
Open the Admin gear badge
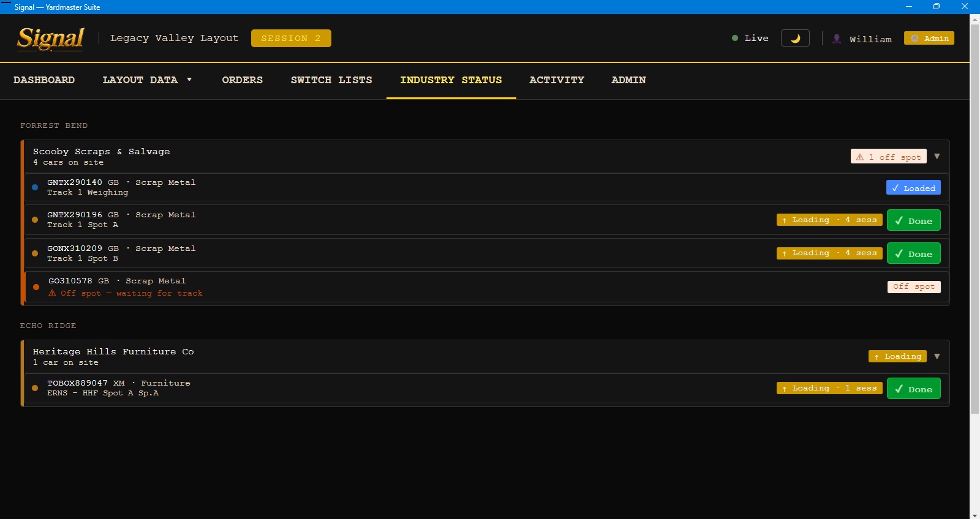tap(929, 38)
